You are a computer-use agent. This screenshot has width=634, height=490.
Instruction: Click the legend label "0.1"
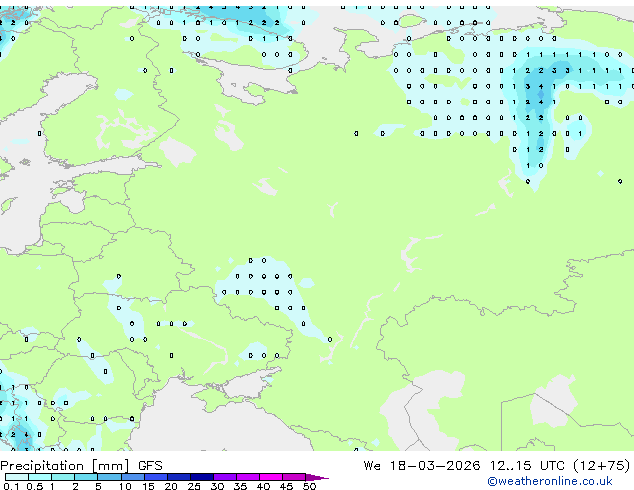click(x=12, y=486)
